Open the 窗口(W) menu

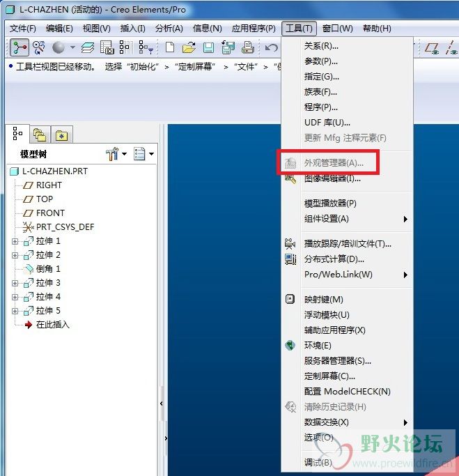point(337,29)
